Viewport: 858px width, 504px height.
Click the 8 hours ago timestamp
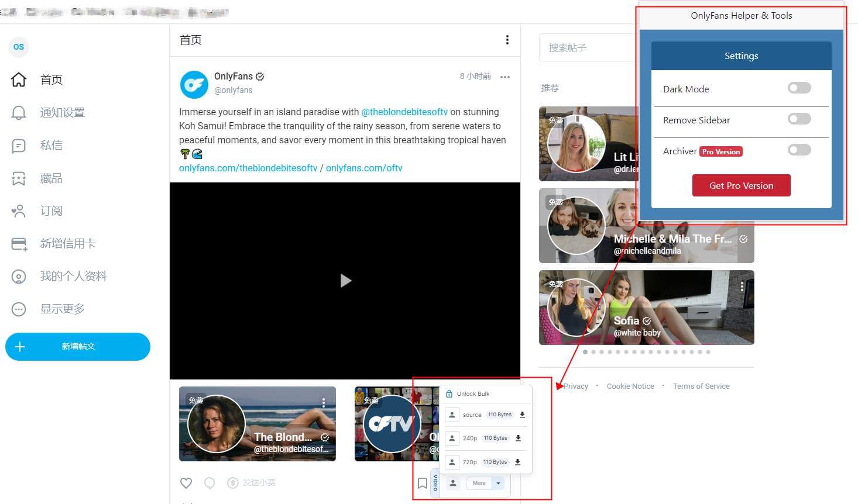click(x=475, y=77)
